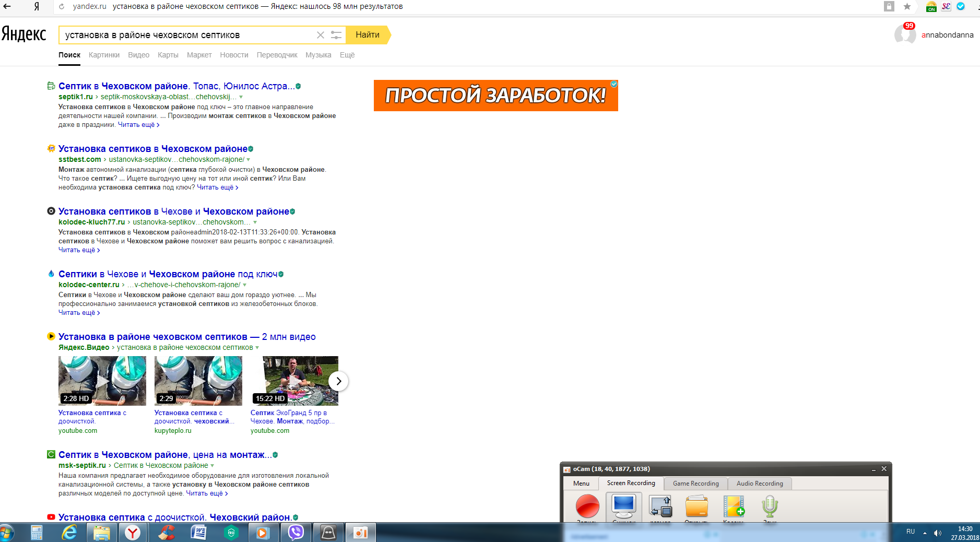Click the RU language indicator in tray
This screenshot has height=542, width=980.
[911, 532]
